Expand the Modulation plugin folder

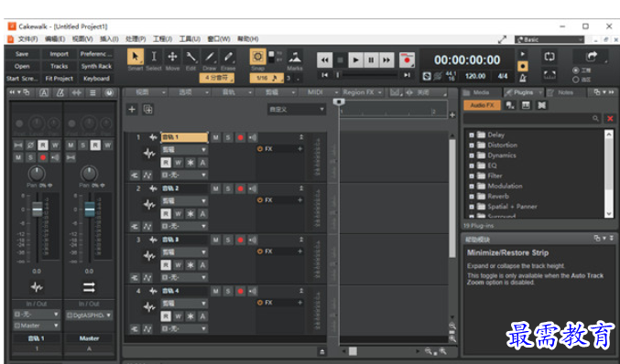coord(472,186)
